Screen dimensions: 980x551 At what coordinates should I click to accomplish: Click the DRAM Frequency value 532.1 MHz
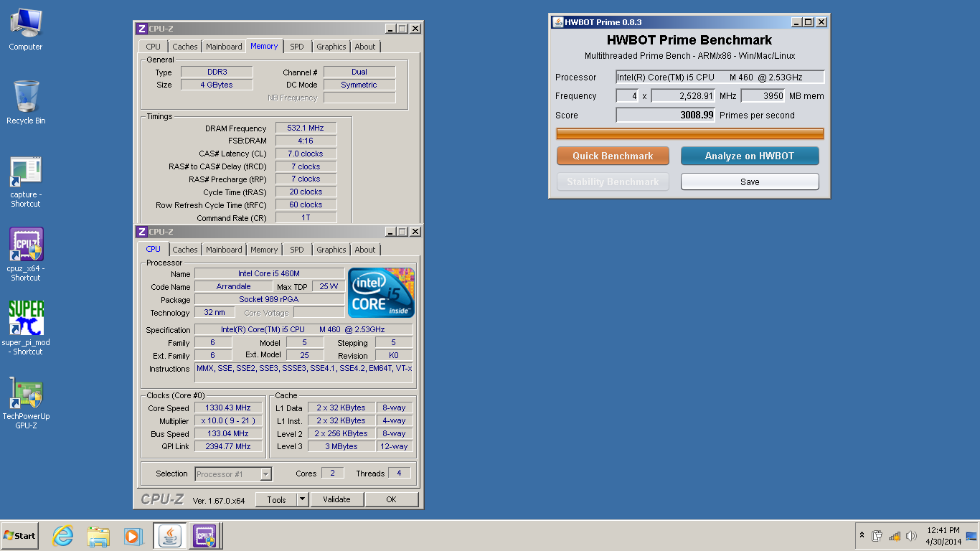click(306, 128)
